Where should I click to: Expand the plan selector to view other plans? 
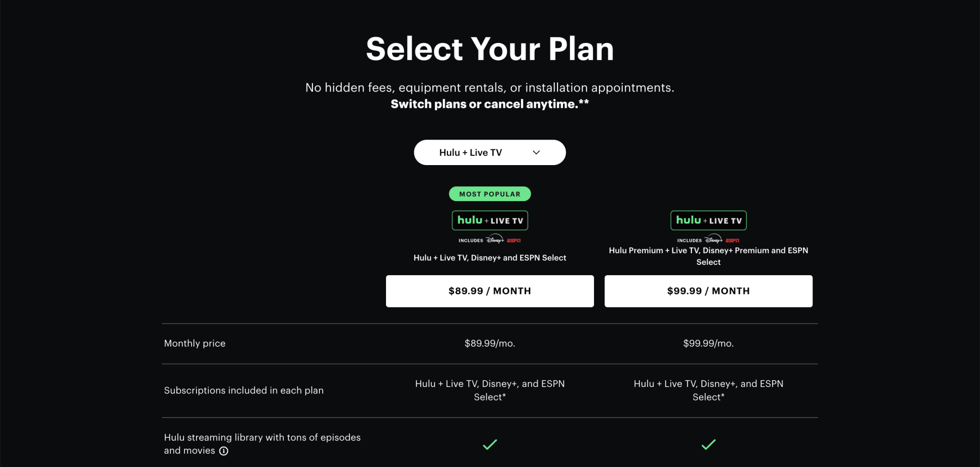click(x=489, y=152)
